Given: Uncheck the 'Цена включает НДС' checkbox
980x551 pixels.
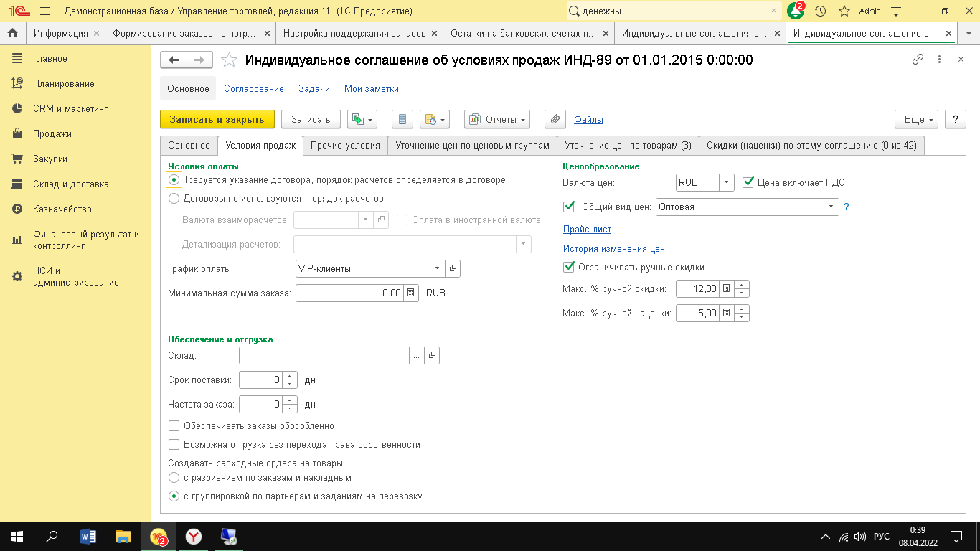Looking at the screenshot, I should click(x=748, y=182).
